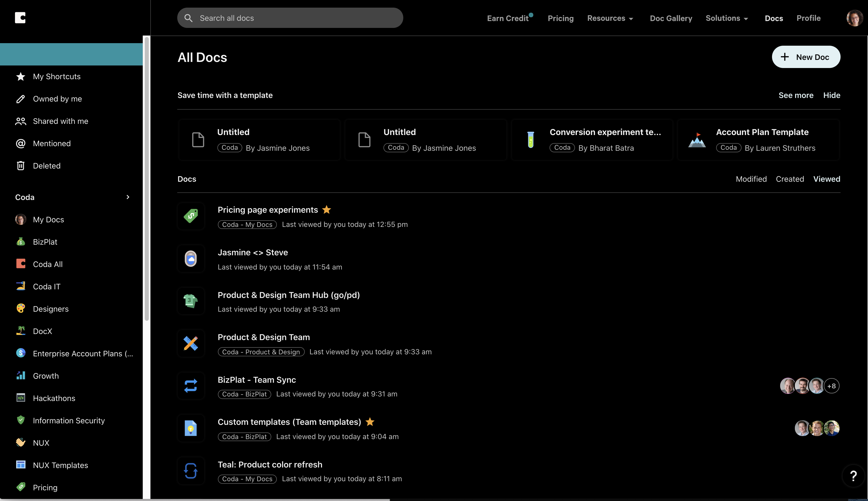
Task: Open the BizPlat workspace folder
Action: click(x=45, y=242)
